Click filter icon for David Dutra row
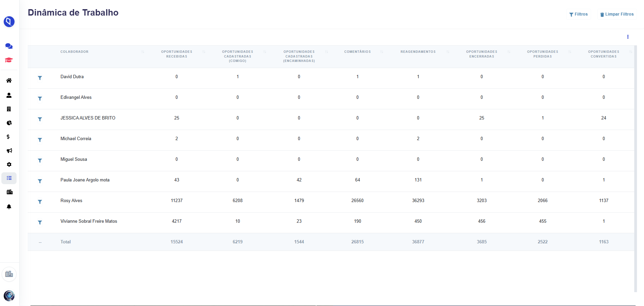Screen dimensions: 644x306 coord(40,78)
